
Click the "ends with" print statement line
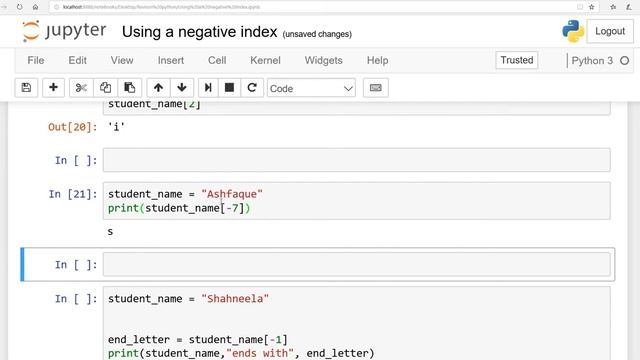[241, 353]
